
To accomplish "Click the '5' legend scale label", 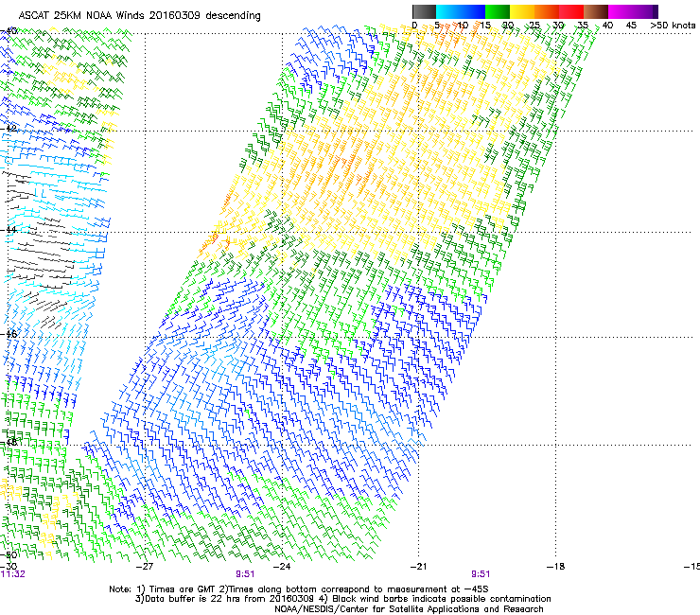I will pos(437,26).
